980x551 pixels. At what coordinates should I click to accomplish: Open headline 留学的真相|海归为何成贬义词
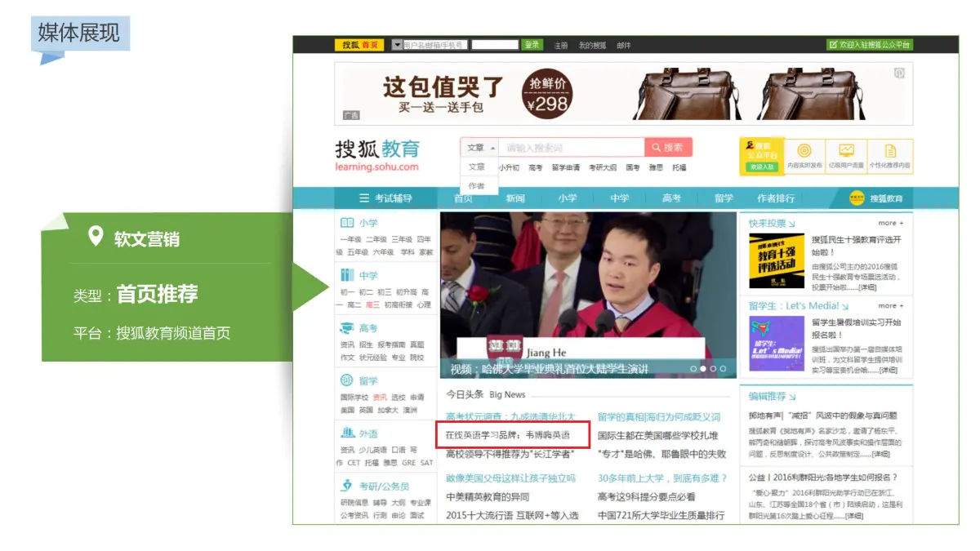[x=659, y=416]
